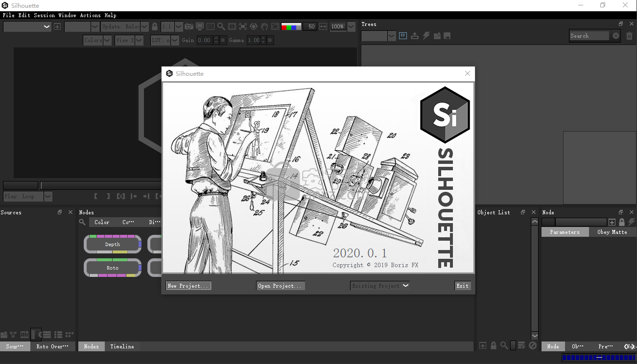Open the 100% zoom dropdown

[342, 26]
